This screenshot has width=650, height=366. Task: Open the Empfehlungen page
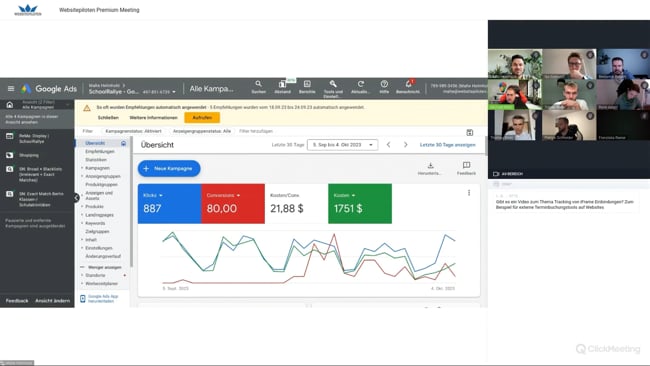[x=99, y=151]
